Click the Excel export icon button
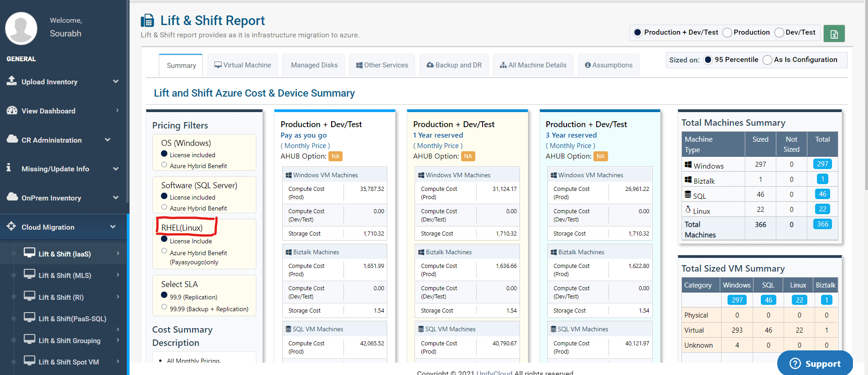Viewport: 868px width, 375px height. (x=834, y=34)
